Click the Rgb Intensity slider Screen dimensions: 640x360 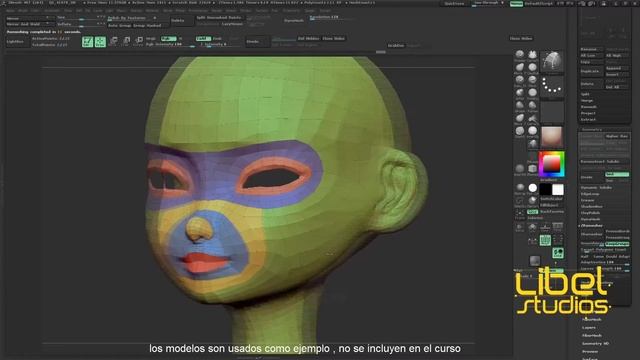pyautogui.click(x=170, y=44)
